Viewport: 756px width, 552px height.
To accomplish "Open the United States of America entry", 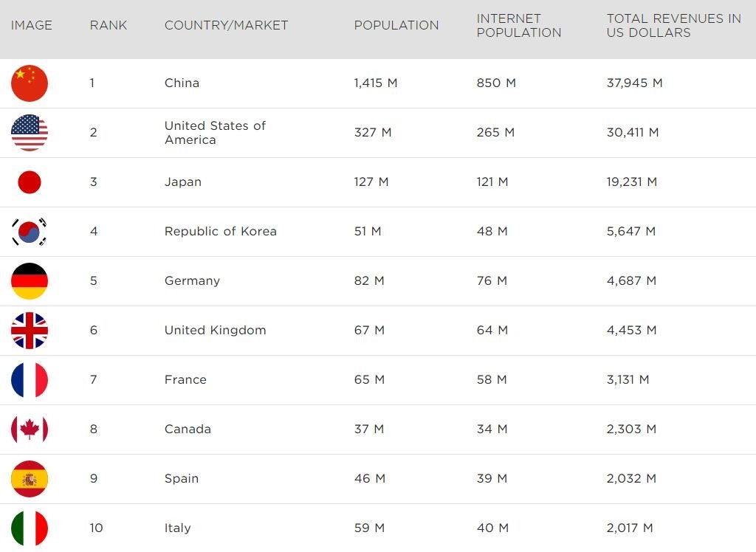I will 215,133.
